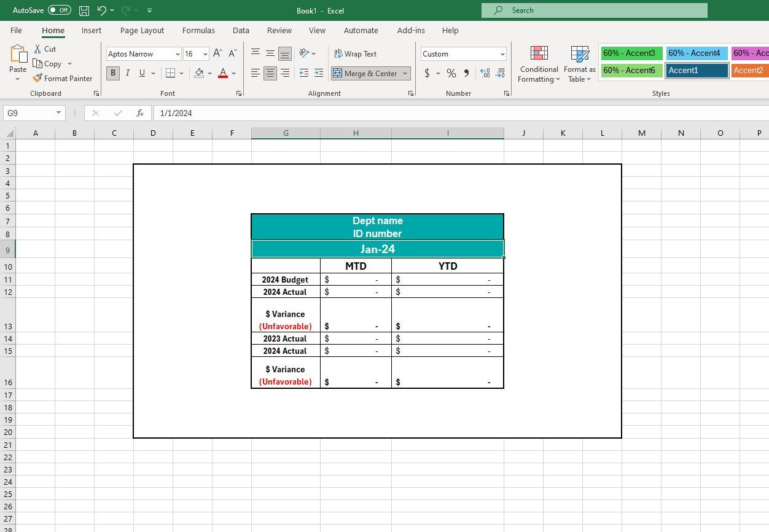Open the Review tab
769x532 pixels.
[x=279, y=30]
